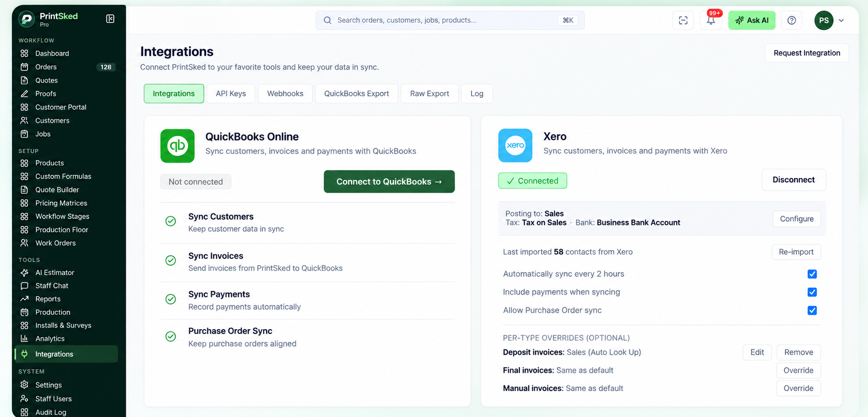Click the Customers people icon
Screen dimensions: 868x417
[x=24, y=120]
